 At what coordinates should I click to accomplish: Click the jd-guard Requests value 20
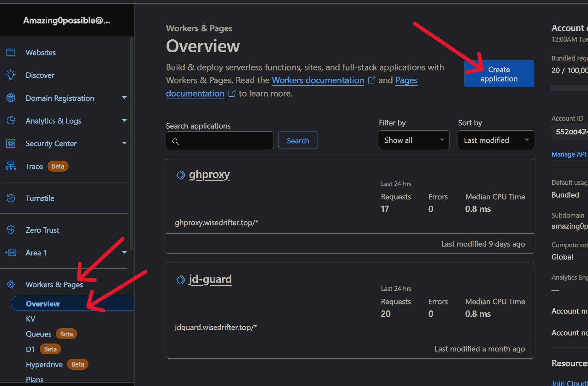click(386, 314)
